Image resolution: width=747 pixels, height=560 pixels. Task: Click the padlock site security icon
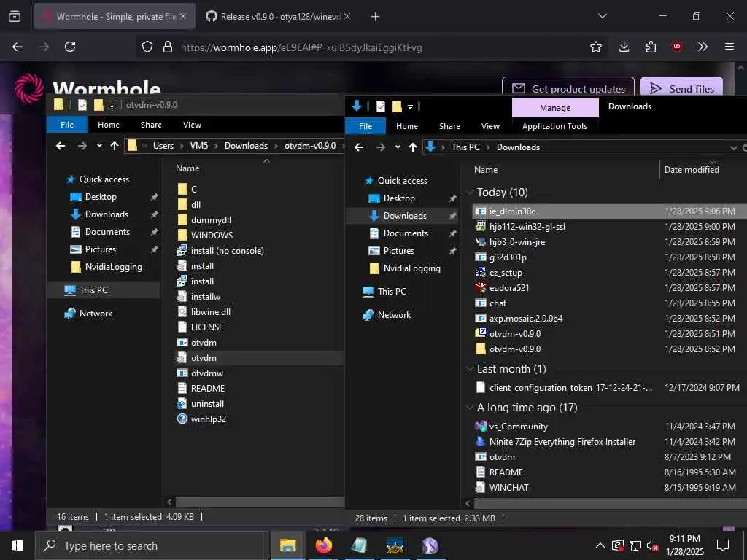point(167,47)
